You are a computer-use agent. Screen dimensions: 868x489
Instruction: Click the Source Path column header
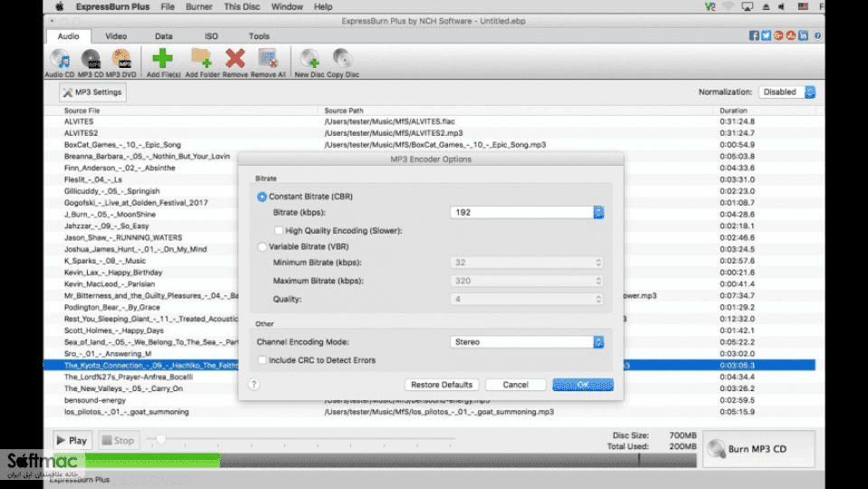pos(343,110)
